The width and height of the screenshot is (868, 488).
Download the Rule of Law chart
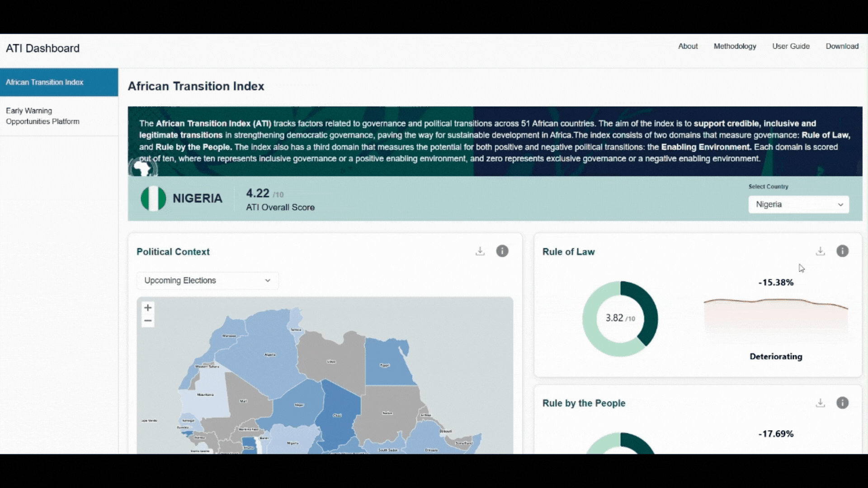pos(820,251)
